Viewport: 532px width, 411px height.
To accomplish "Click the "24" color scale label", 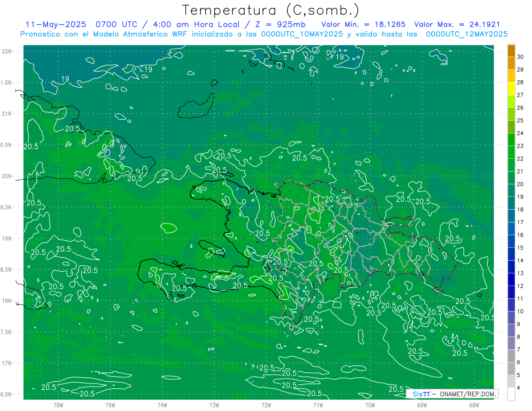I will coord(520,133).
